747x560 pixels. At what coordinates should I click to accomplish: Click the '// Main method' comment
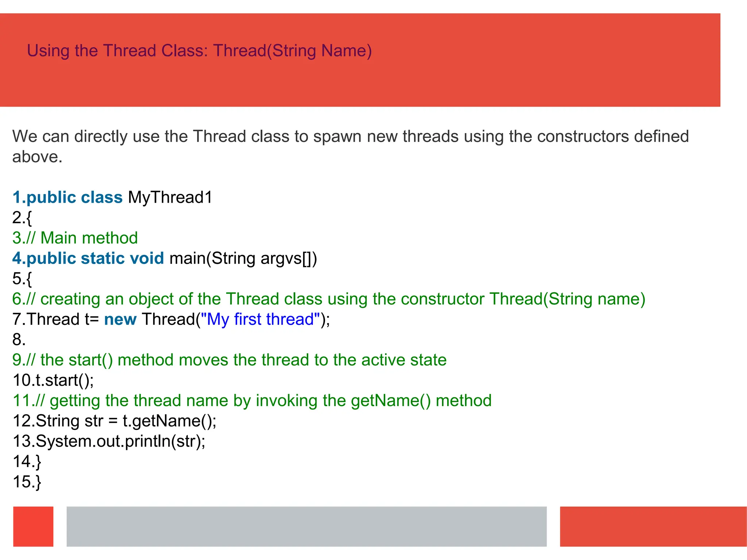coord(75,238)
